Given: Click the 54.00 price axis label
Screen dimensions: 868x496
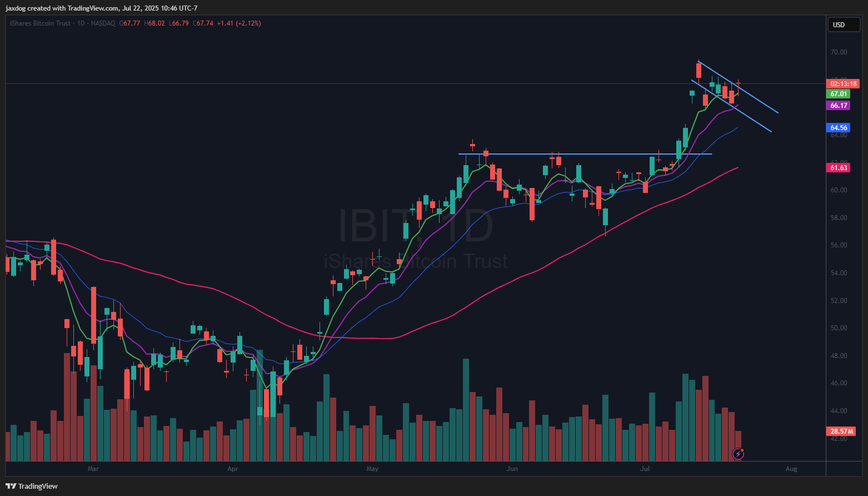Looking at the screenshot, I should tap(839, 273).
